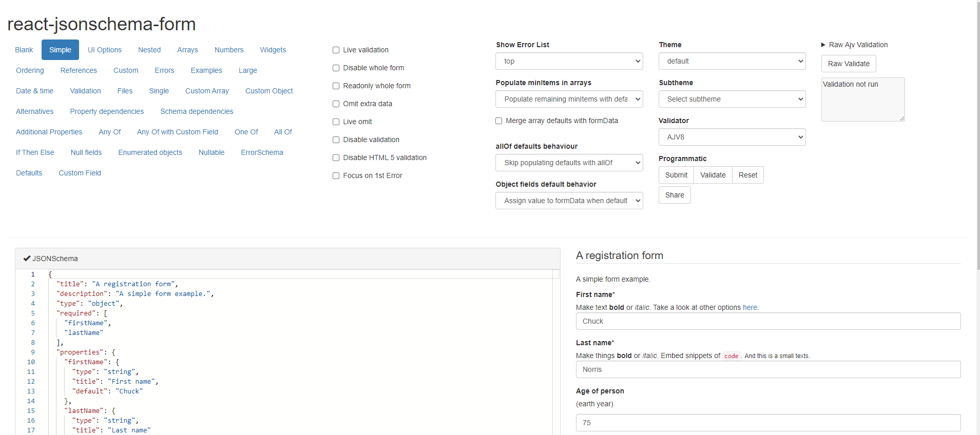Click the Share button

[675, 195]
